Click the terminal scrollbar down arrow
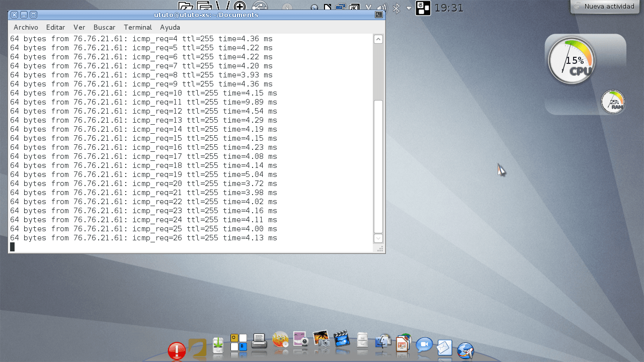The width and height of the screenshot is (644, 362). tap(378, 238)
